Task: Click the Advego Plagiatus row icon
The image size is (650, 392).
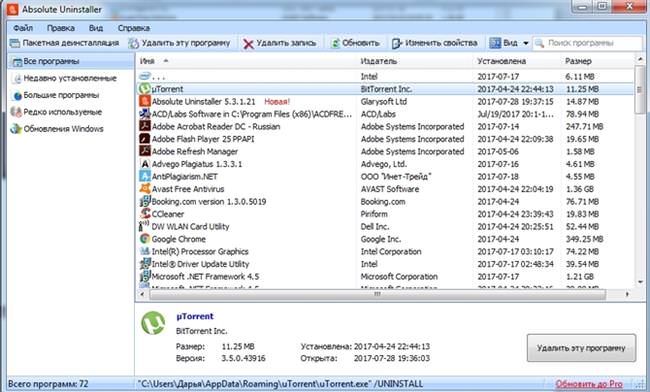Action: tap(145, 164)
